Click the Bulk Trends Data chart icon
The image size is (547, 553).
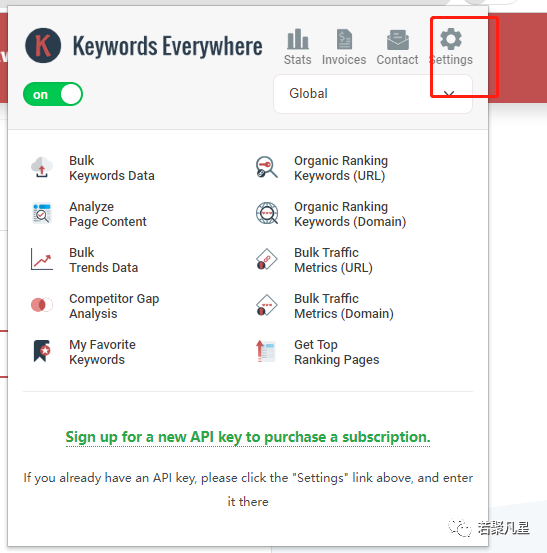coord(42,259)
